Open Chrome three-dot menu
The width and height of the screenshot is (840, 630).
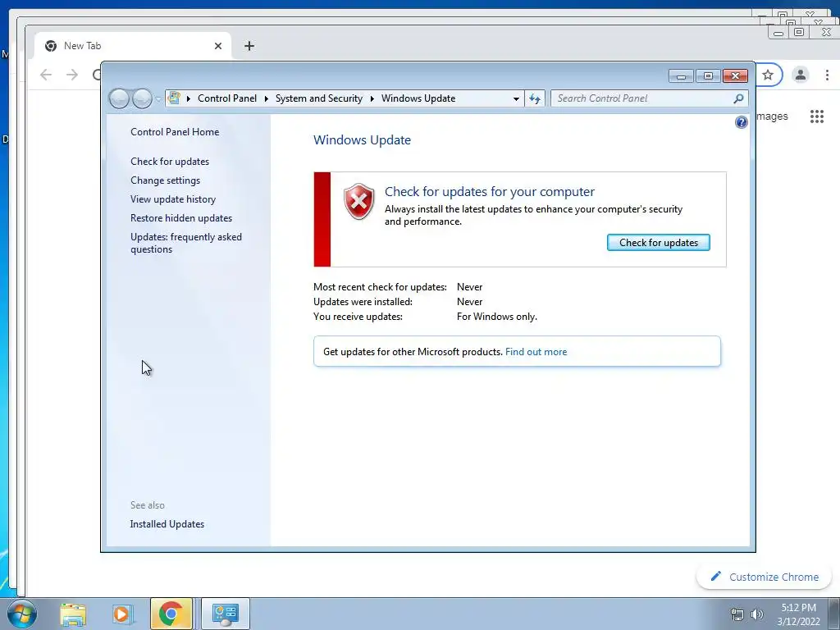tap(827, 75)
